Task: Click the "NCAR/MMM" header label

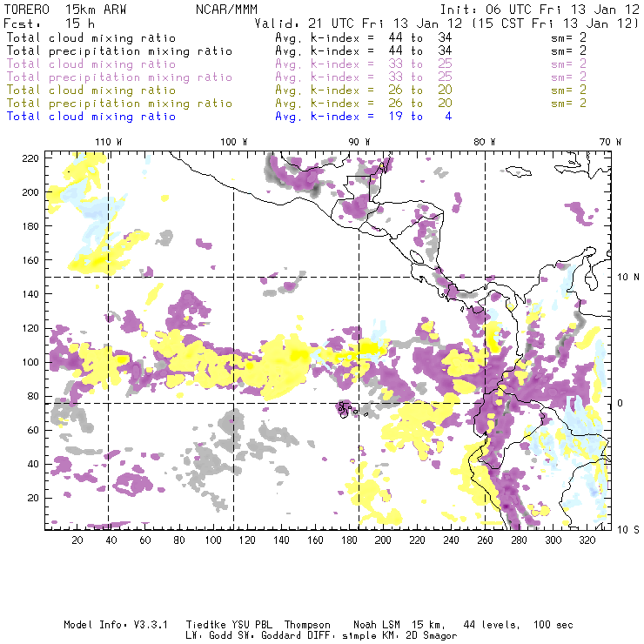Action: pos(226,10)
